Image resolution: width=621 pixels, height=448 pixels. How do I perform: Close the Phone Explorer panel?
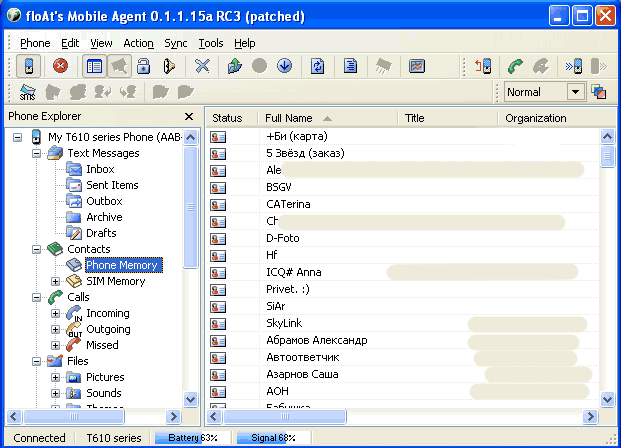(189, 117)
